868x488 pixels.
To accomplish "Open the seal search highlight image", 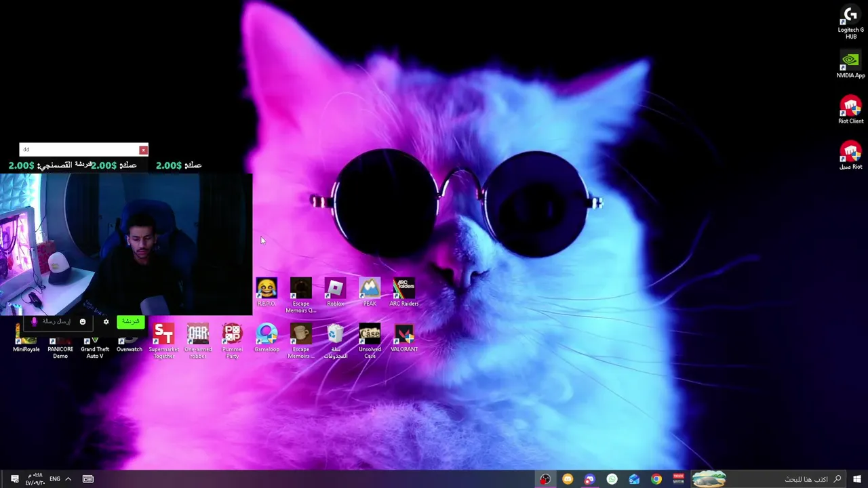I will 709,479.
